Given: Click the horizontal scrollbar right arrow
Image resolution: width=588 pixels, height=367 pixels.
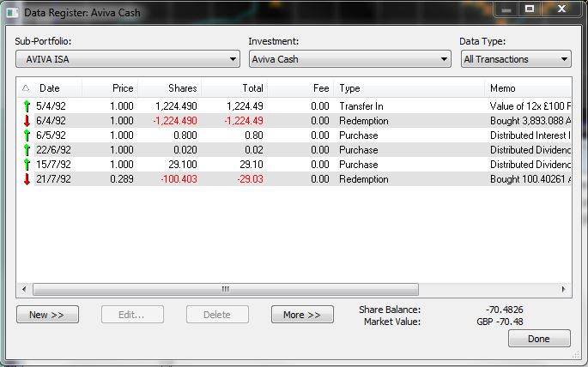Looking at the screenshot, I should (x=563, y=289).
